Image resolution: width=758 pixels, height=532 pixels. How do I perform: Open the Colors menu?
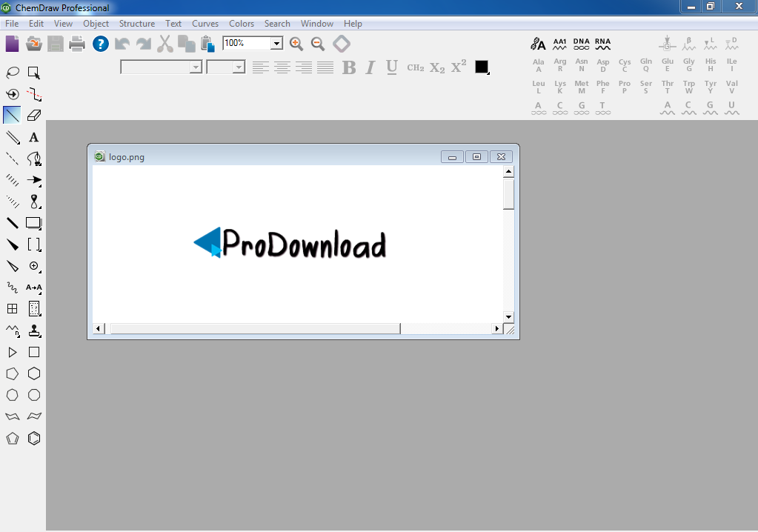[x=242, y=23]
